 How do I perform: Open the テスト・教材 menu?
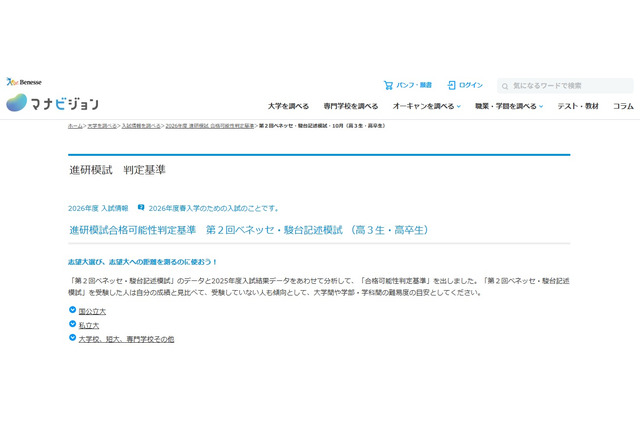click(x=578, y=106)
